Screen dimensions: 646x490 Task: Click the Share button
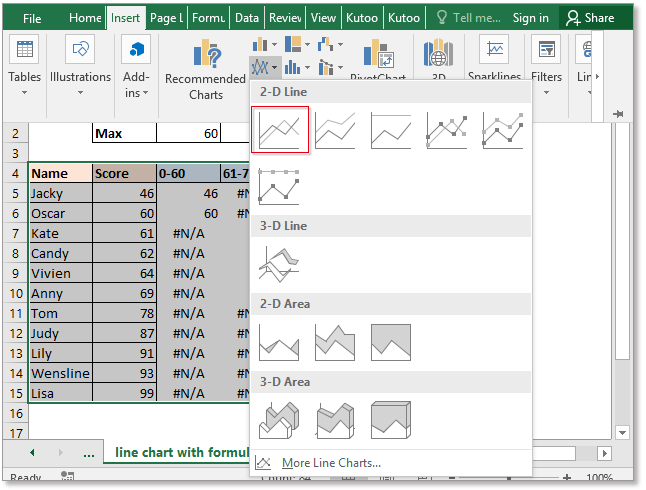[x=588, y=18]
